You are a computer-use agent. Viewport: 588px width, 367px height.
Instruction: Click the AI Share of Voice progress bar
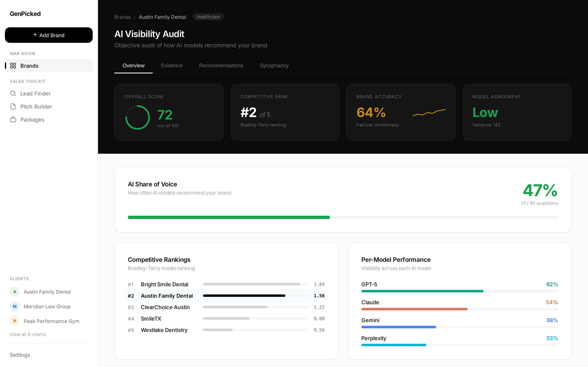click(x=343, y=217)
